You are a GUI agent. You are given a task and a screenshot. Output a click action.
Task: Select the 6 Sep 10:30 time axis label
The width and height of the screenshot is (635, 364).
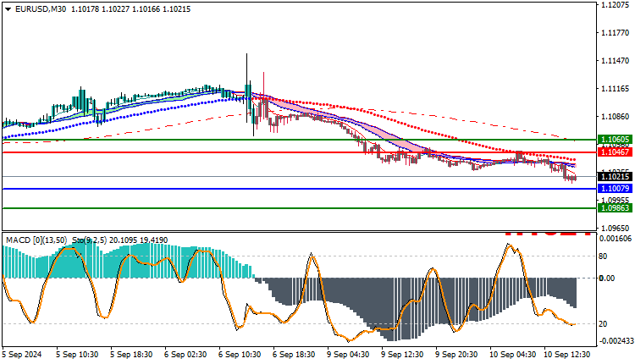pos(240,355)
